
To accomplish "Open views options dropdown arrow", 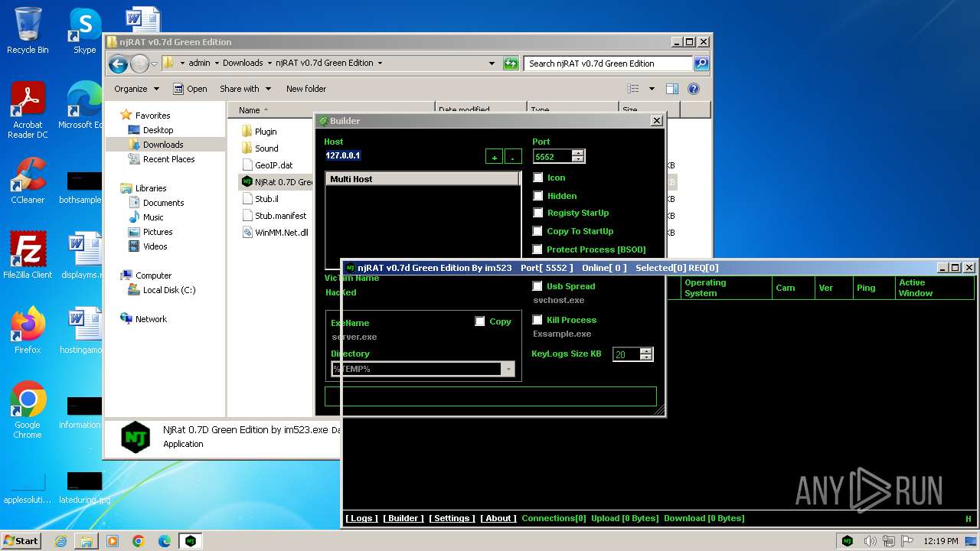I will pyautogui.click(x=652, y=89).
